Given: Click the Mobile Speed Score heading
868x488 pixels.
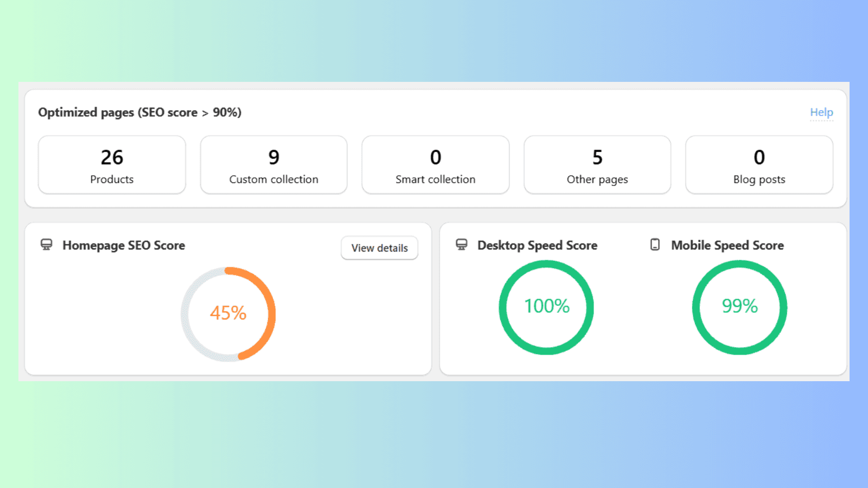Looking at the screenshot, I should point(727,245).
